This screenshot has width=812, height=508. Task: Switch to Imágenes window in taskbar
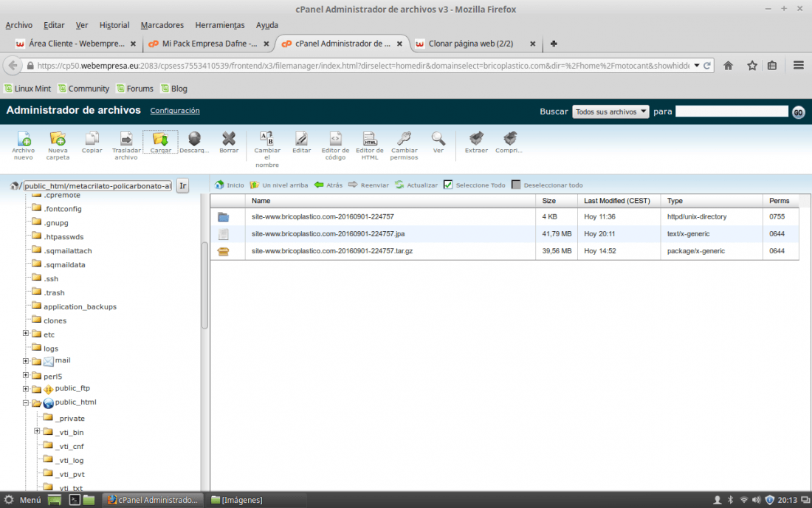[x=237, y=500]
